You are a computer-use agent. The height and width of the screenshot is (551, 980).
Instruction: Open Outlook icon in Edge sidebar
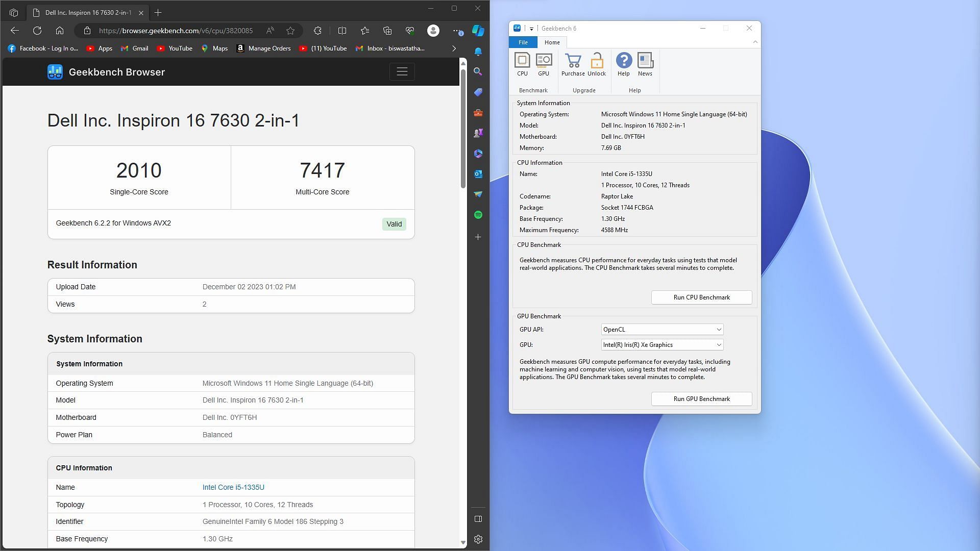[478, 174]
